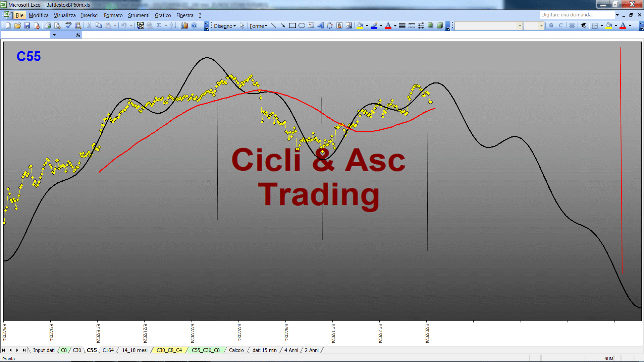This screenshot has height=362, width=644.
Task: Expand the name box dropdown
Action: tap(54, 35)
